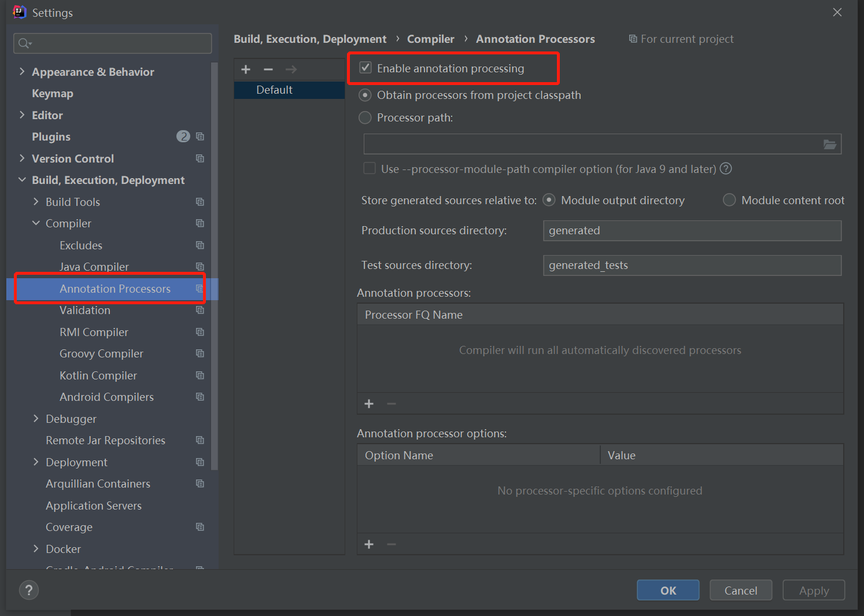
Task: Open Arquillian Containers settings page
Action: (98, 484)
